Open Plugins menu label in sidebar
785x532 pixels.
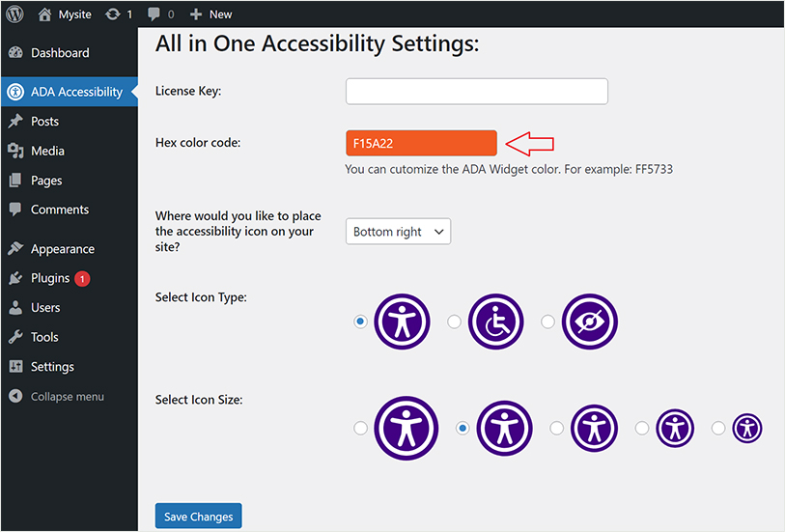[x=50, y=278]
